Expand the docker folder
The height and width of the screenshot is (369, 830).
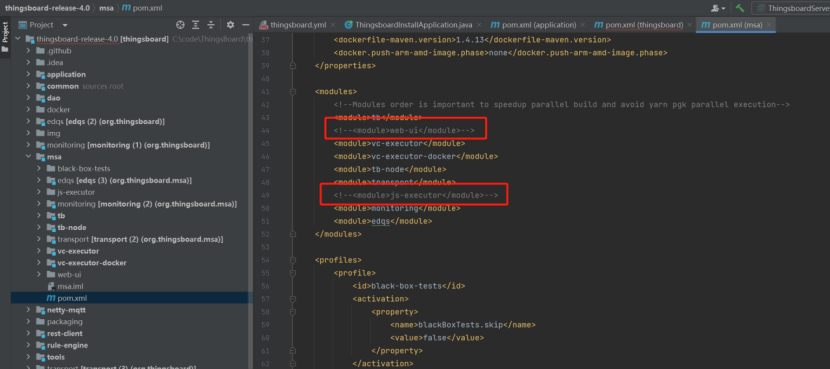[x=29, y=110]
